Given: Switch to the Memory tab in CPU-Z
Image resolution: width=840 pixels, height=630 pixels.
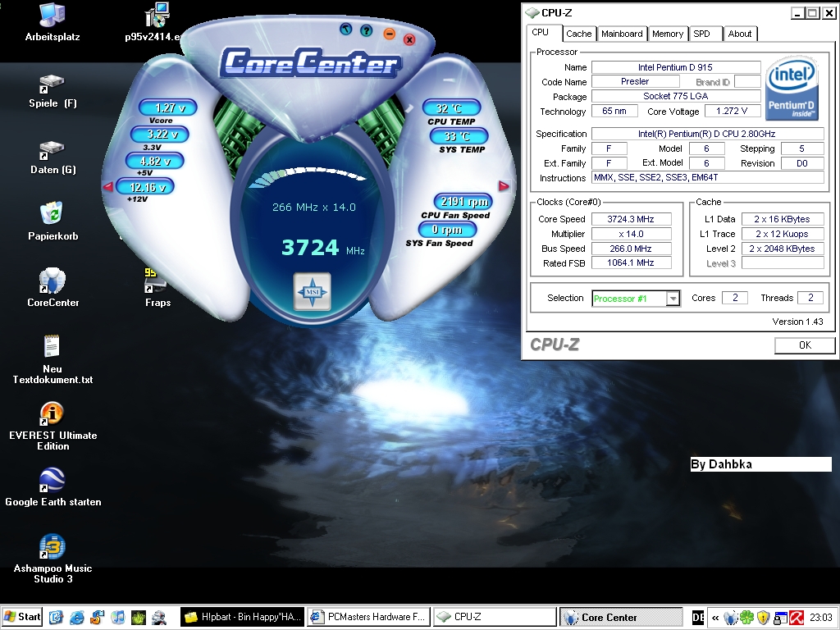Looking at the screenshot, I should pyautogui.click(x=668, y=34).
